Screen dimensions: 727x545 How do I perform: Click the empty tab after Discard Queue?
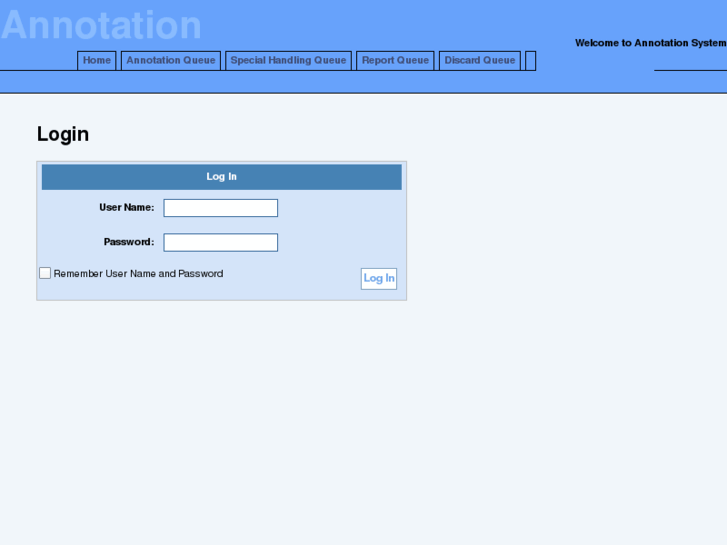click(530, 61)
